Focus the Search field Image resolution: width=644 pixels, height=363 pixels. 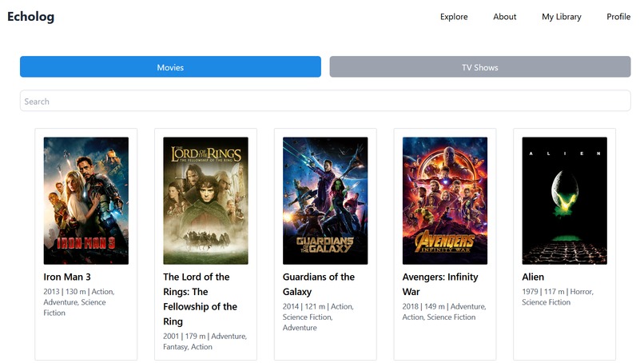pyautogui.click(x=325, y=101)
